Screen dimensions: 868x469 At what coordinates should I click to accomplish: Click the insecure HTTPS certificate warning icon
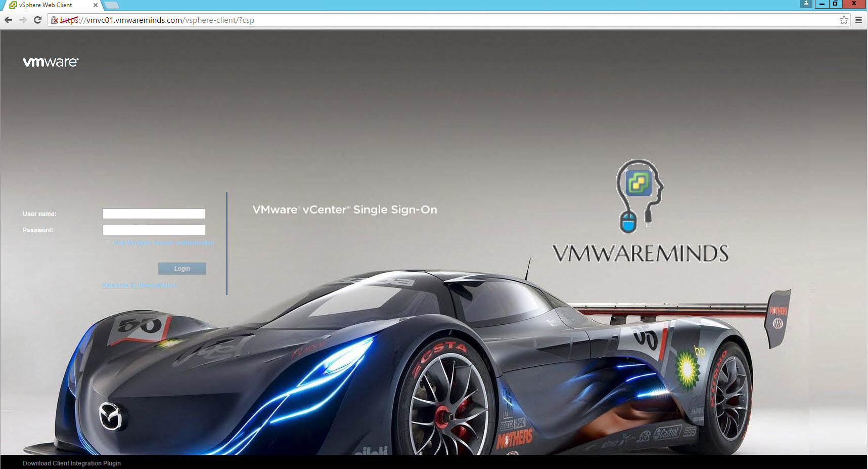[55, 20]
